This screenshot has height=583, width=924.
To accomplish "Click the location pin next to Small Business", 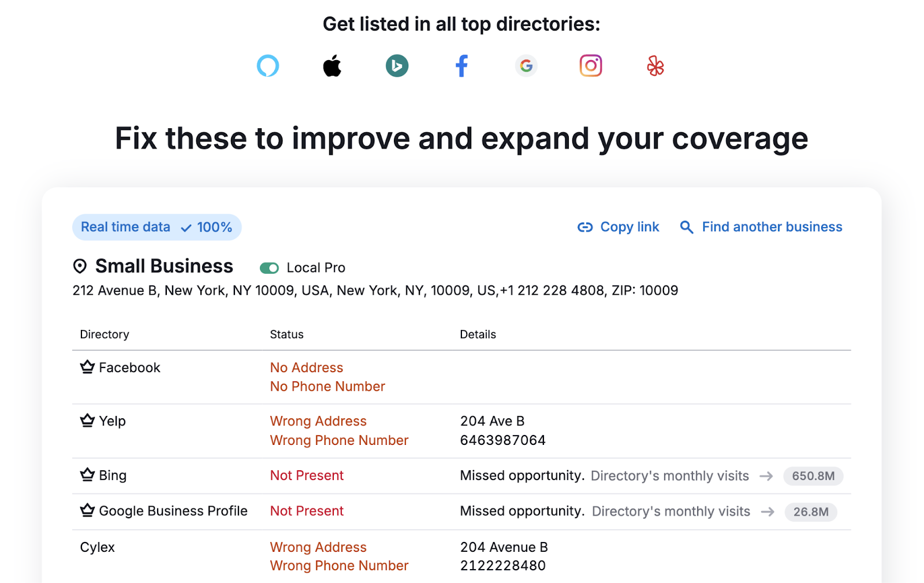I will [80, 266].
